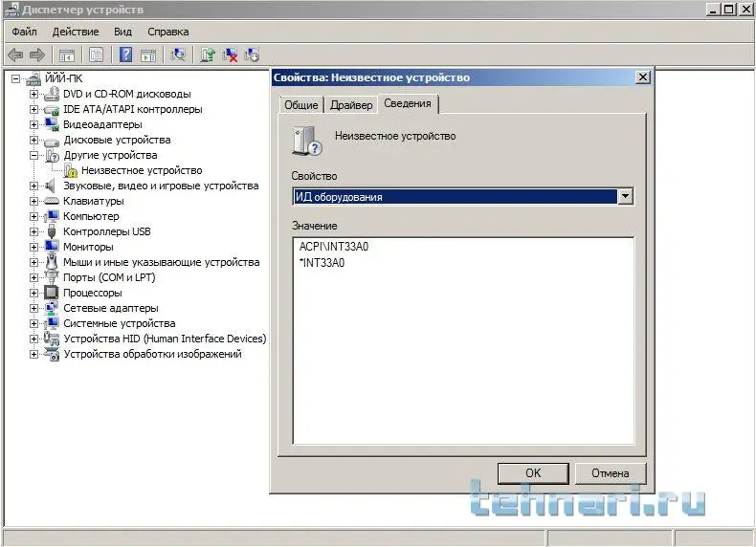Click the Другие устройства category icon
This screenshot has width=756, height=547.
pyautogui.click(x=52, y=155)
